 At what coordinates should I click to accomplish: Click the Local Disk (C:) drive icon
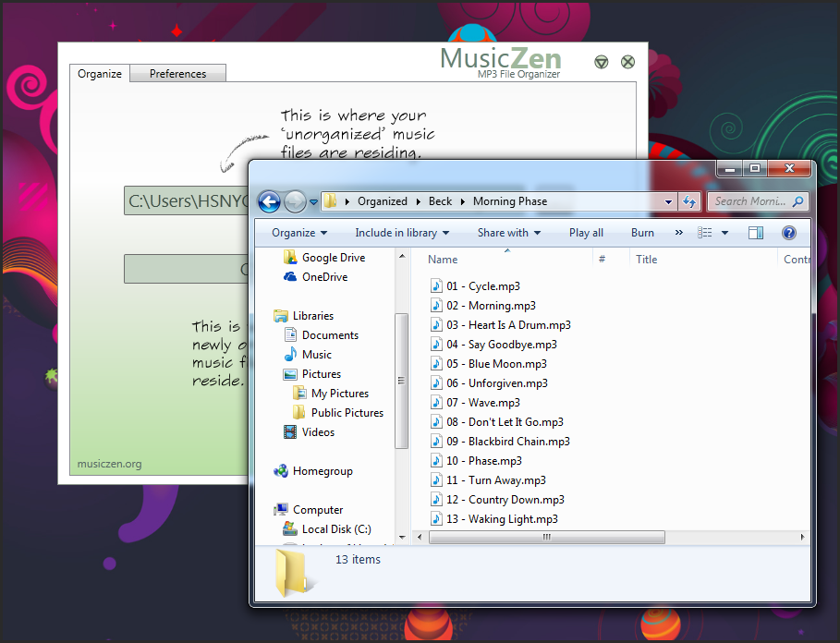tap(290, 529)
